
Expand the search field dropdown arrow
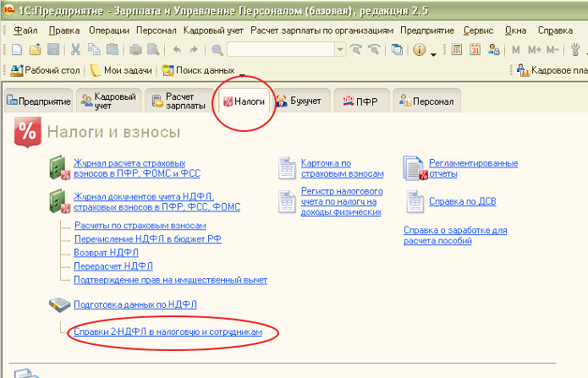[340, 50]
